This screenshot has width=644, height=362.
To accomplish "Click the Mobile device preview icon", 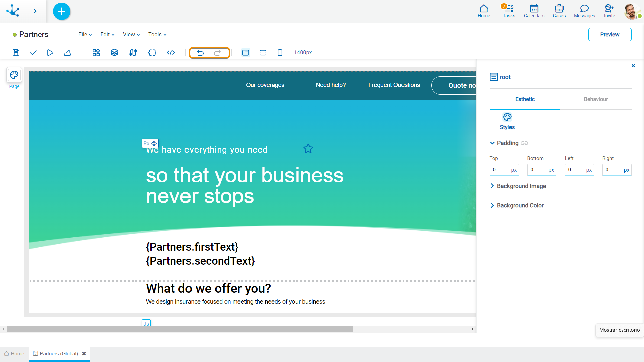I will pyautogui.click(x=280, y=53).
